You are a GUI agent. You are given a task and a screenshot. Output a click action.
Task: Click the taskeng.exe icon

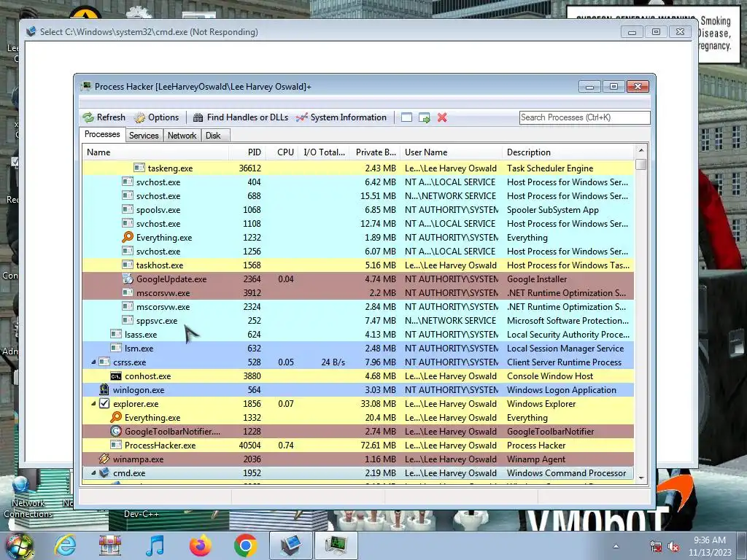[x=139, y=168]
